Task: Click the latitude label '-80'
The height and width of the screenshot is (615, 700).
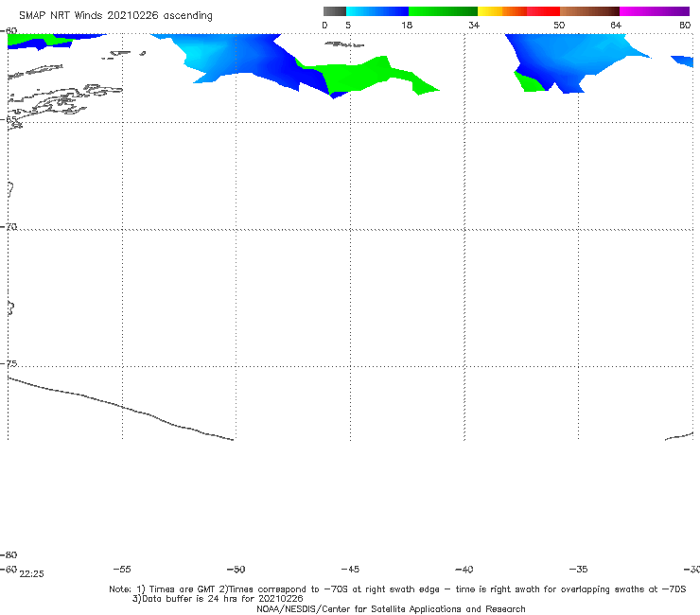Action: [x=9, y=554]
